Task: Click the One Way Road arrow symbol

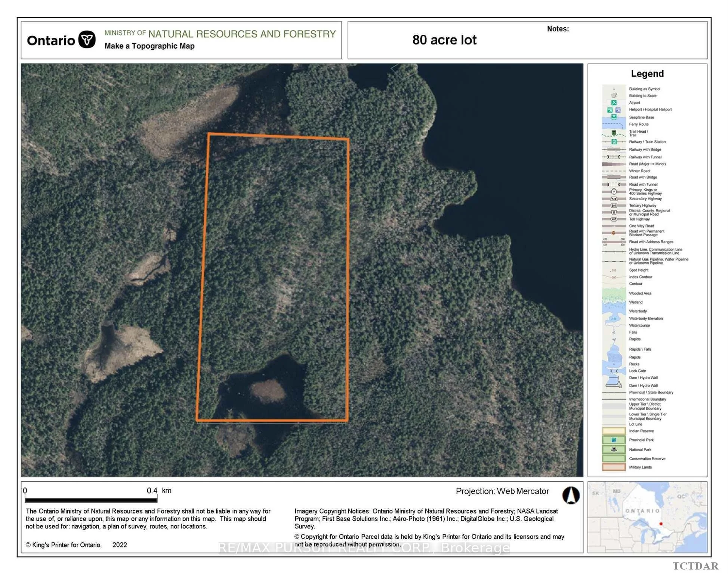Action: point(614,226)
